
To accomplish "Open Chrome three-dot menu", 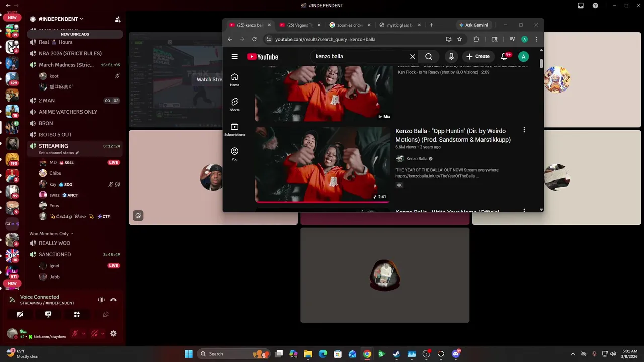I will coord(537,39).
